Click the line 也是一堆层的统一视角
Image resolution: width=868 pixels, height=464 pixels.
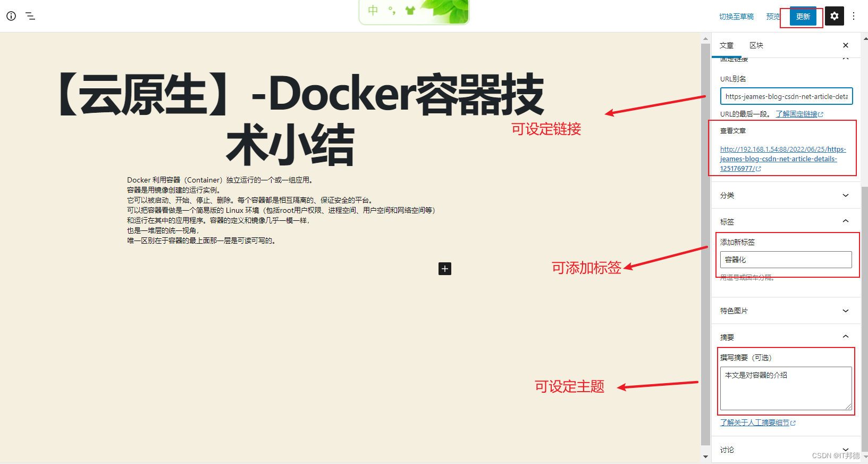coord(163,230)
